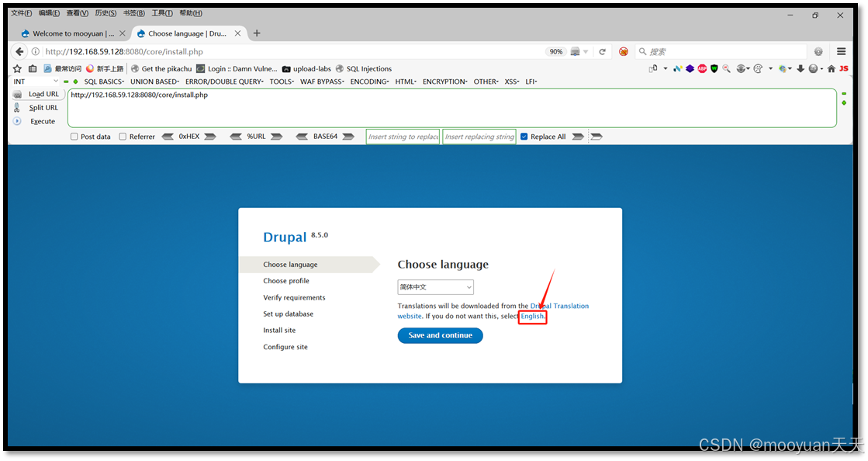Viewport: 868px width, 461px height.
Task: Click the Execute button
Action: click(x=36, y=121)
